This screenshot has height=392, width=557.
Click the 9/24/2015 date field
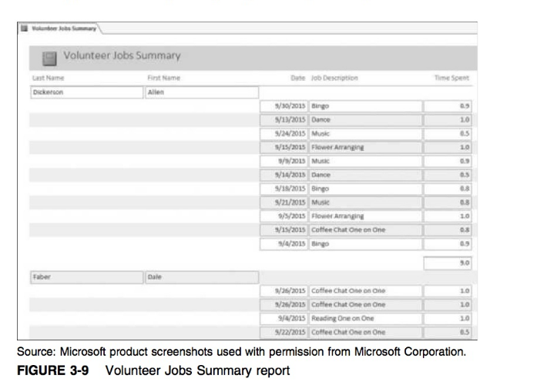point(284,134)
